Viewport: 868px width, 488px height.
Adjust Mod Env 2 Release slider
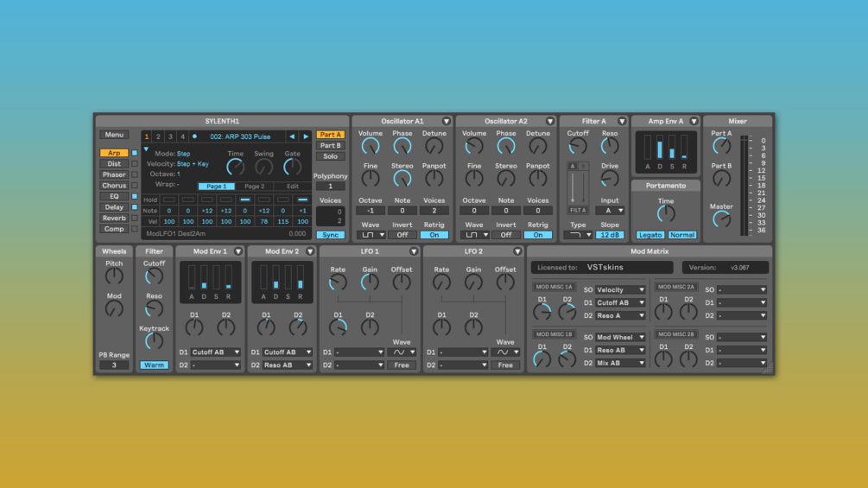[x=300, y=277]
